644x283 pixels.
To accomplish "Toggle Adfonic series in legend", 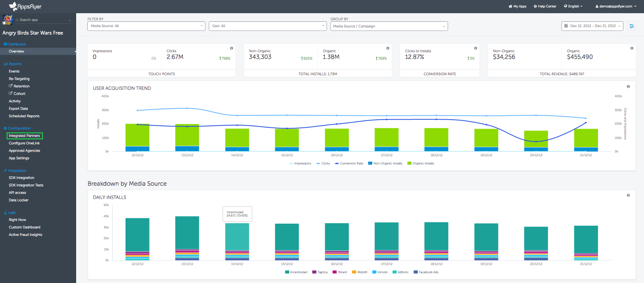I will coord(400,272).
